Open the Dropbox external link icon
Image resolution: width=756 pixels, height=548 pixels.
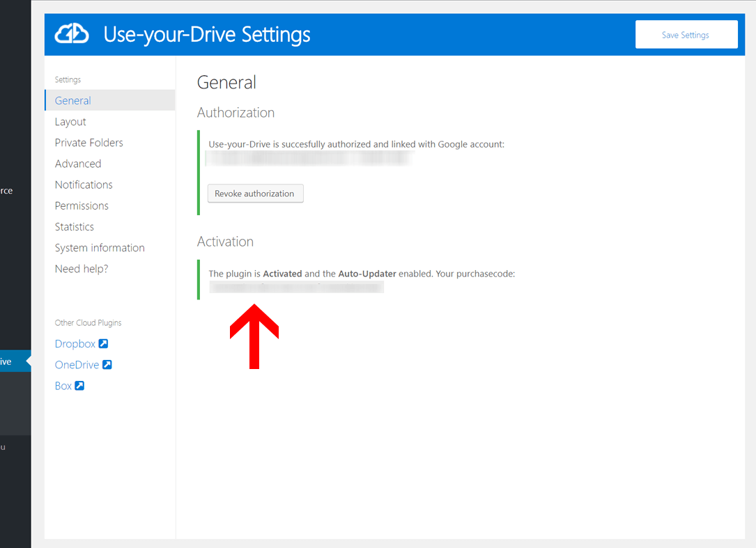pyautogui.click(x=103, y=344)
